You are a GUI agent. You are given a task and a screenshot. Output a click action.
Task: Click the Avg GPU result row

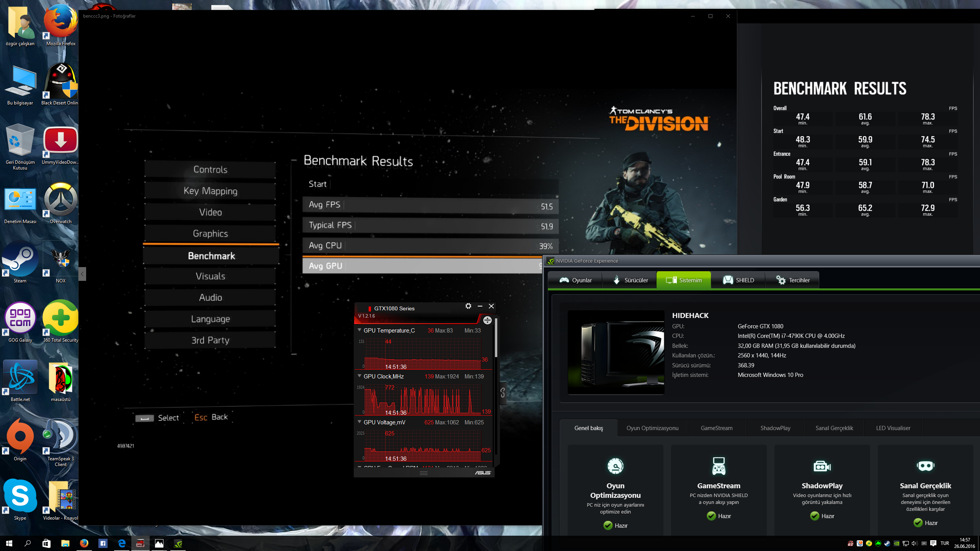click(x=422, y=266)
